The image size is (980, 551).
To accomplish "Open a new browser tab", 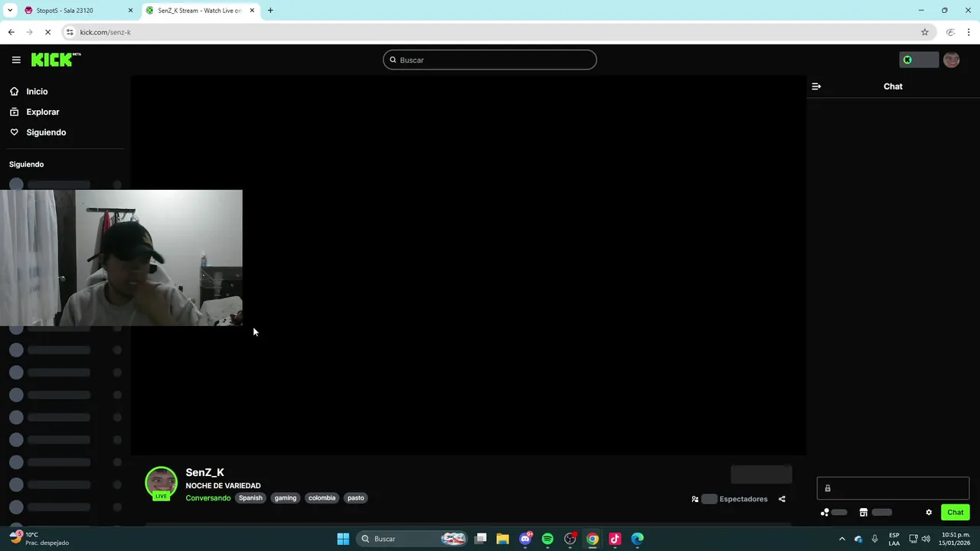I will pyautogui.click(x=270, y=11).
